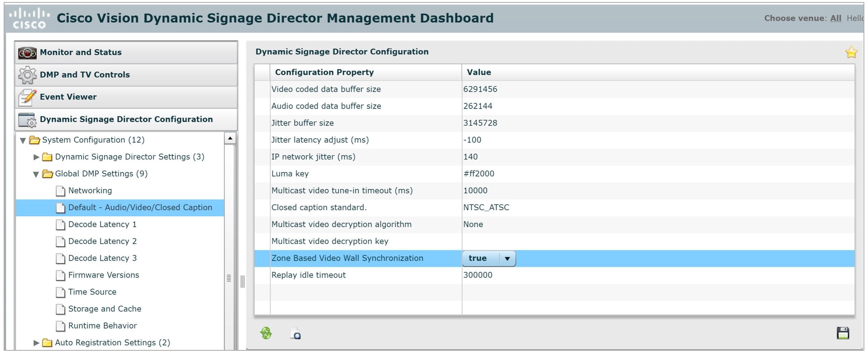Open the Monitor and Status panel
868x354 pixels.
tap(126, 52)
